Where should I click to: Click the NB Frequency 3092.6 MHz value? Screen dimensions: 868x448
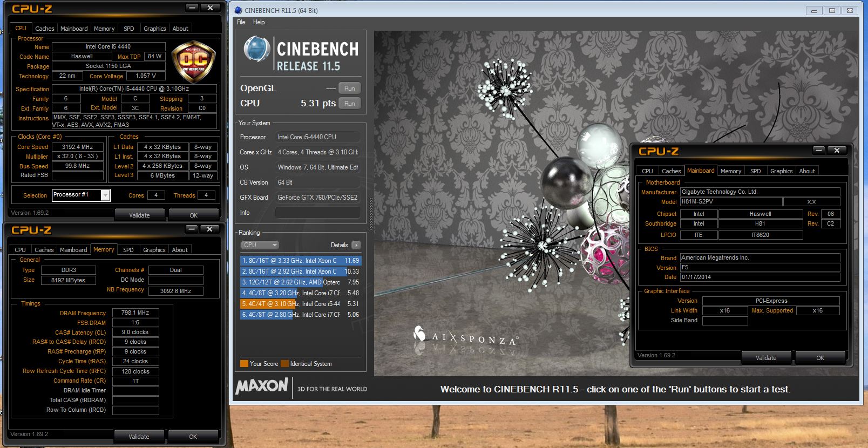point(176,291)
